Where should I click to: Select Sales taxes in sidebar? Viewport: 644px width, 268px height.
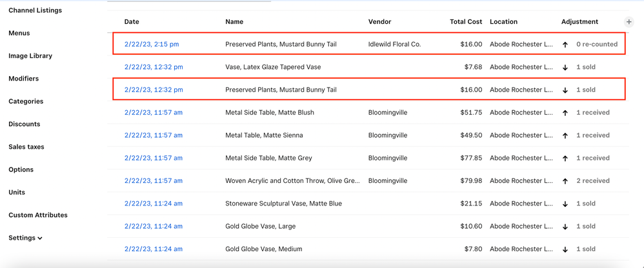tap(26, 147)
